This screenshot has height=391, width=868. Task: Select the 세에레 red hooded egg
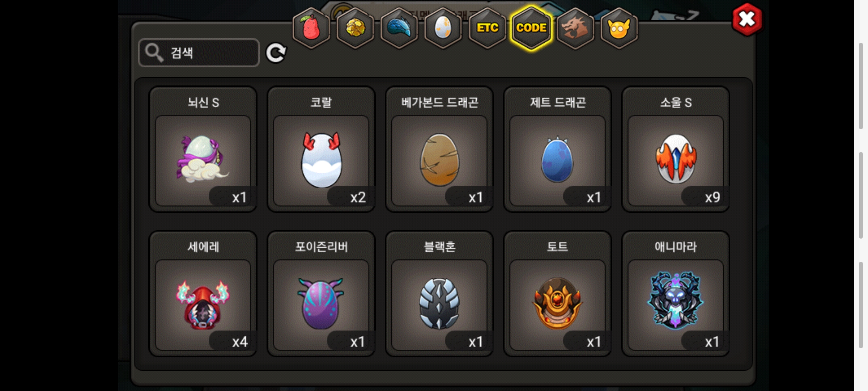[203, 294]
